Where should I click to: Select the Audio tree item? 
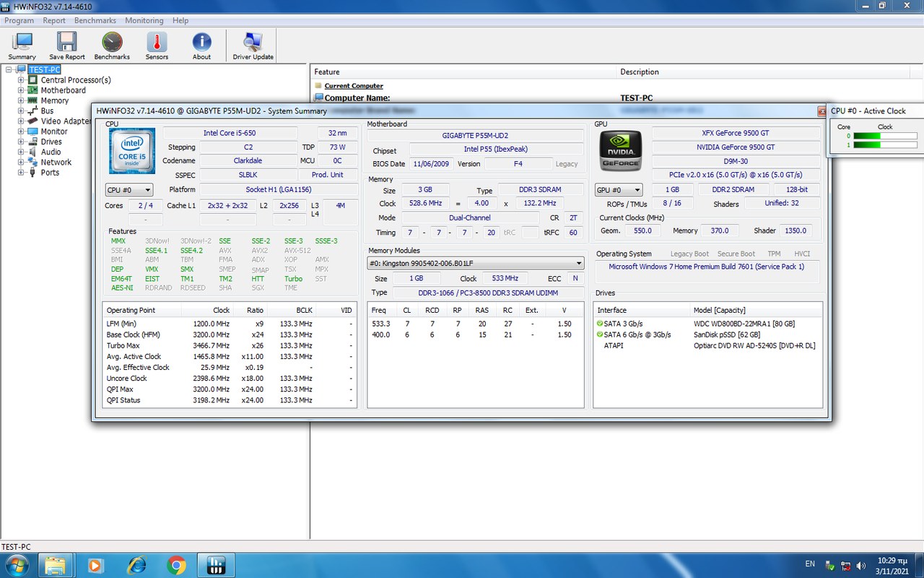[51, 152]
